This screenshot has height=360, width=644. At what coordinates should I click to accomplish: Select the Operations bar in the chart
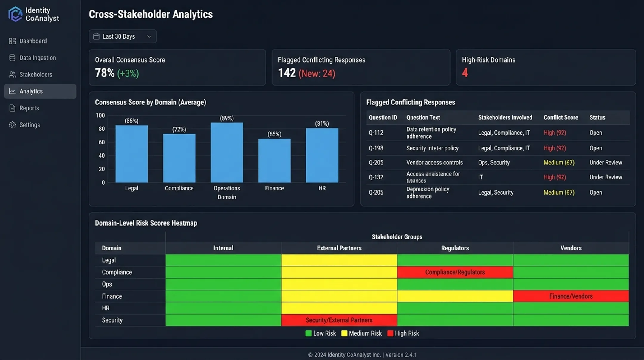227,153
